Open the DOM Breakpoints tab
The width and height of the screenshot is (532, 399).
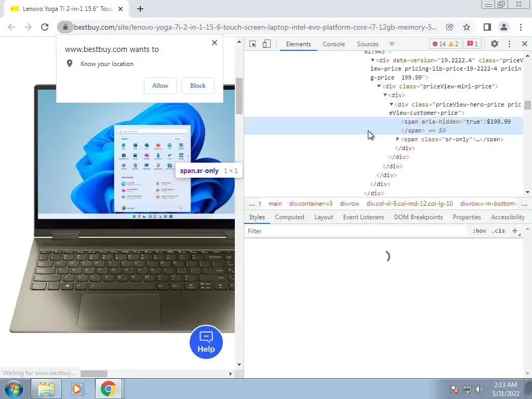coord(418,217)
